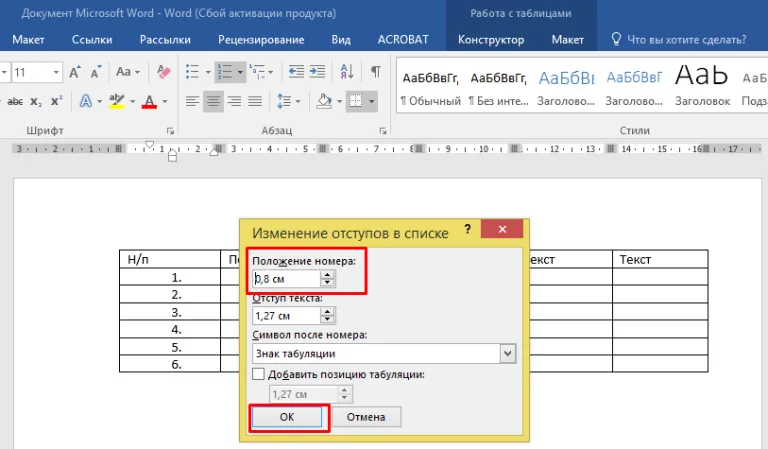Expand the font size dropdown
Viewport: 768px width, 449px height.
tap(56, 72)
